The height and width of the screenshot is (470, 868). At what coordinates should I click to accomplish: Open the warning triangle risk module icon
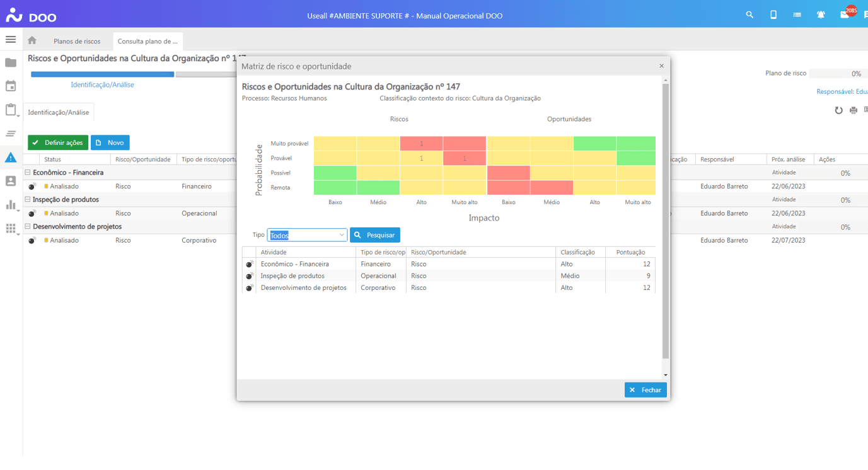pyautogui.click(x=11, y=158)
